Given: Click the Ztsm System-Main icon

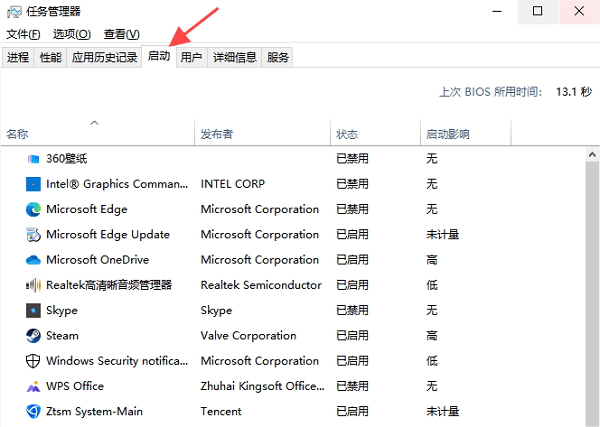Looking at the screenshot, I should point(33,412).
